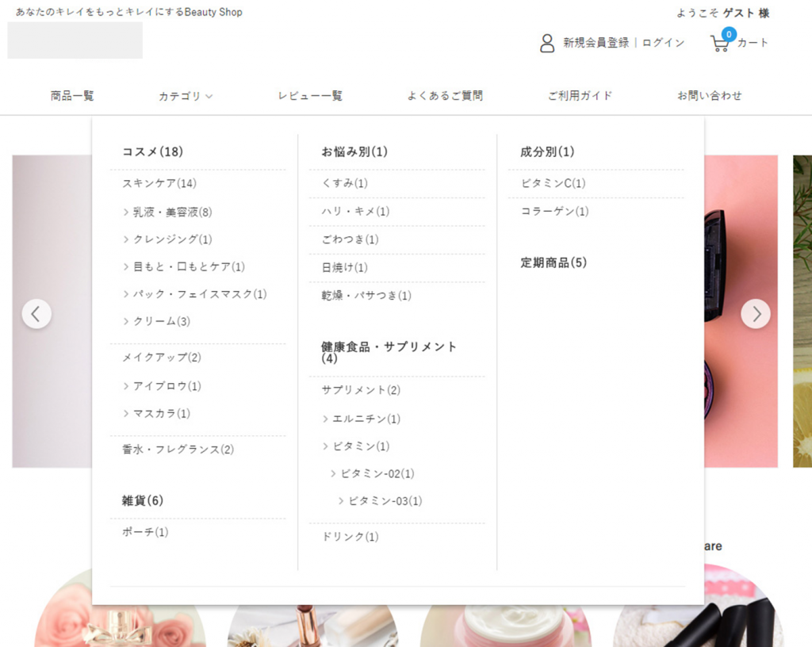The image size is (812, 647).
Task: Open お問い合わせ page
Action: pos(710,96)
